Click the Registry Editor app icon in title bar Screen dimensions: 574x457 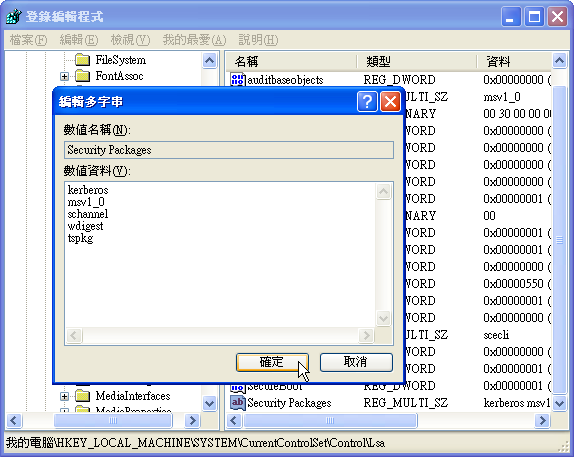coord(14,16)
